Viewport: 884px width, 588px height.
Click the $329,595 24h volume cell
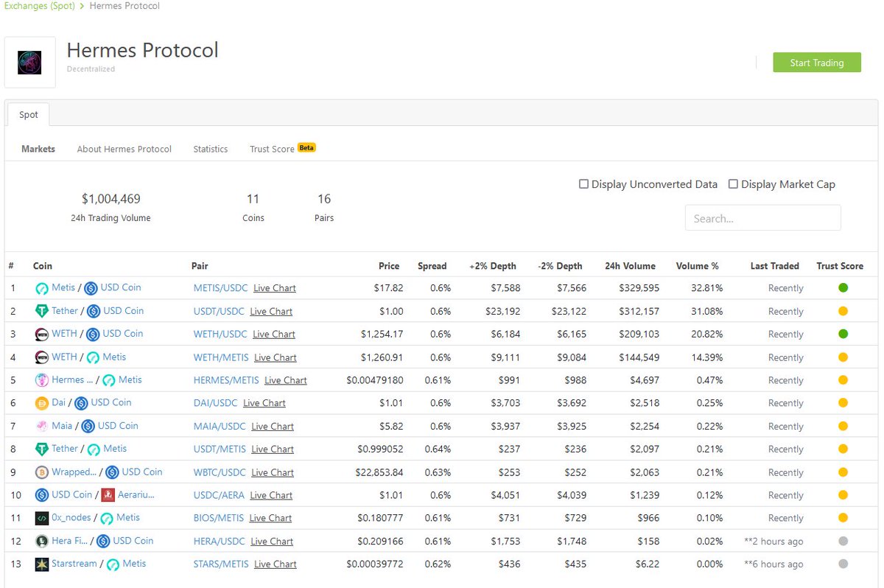639,288
